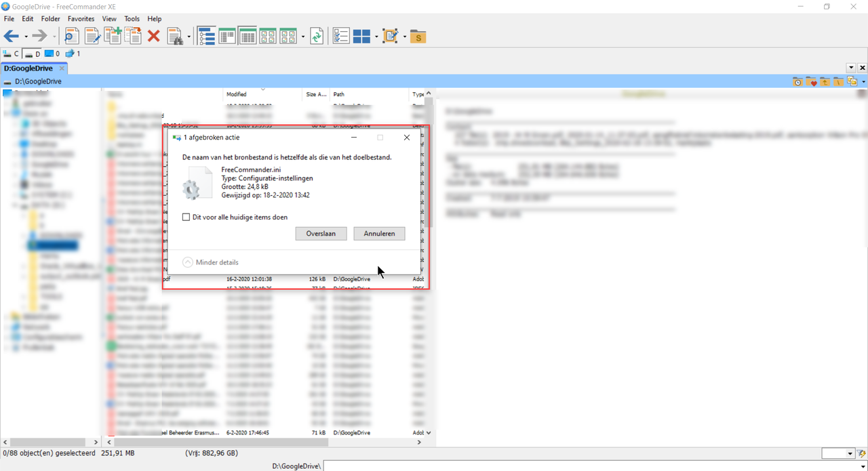This screenshot has height=471, width=868.
Task: Switch to drive C in drive bar
Action: tap(11, 54)
